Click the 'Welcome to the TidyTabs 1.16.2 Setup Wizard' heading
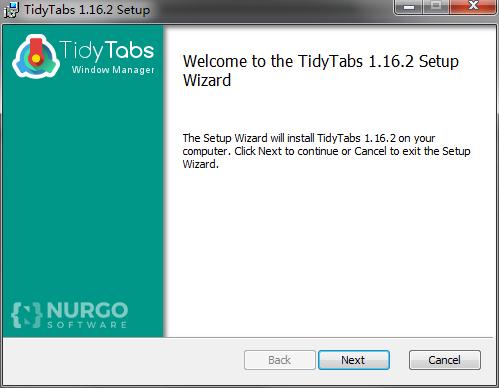Image resolution: width=499 pixels, height=388 pixels. point(321,71)
